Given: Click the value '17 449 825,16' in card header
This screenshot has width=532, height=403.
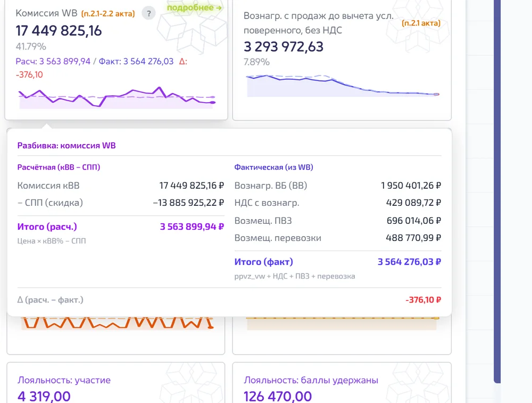Looking at the screenshot, I should pos(59,30).
